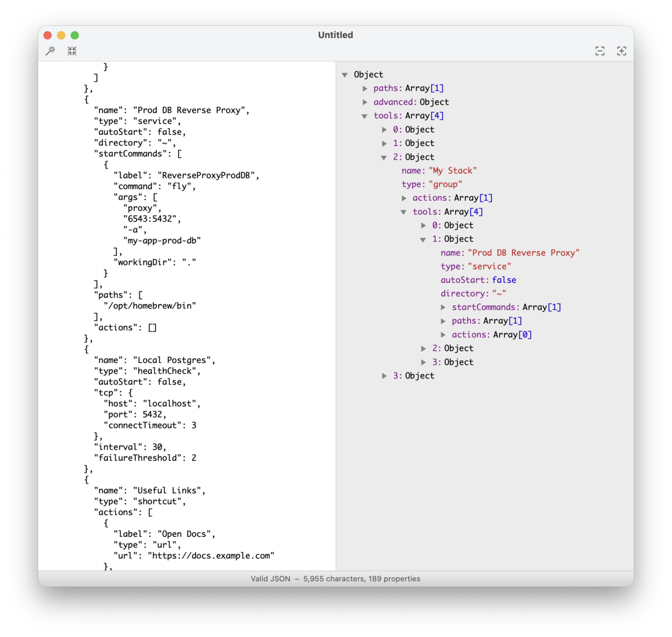Click the collapse-all tree icon in toolbar
This screenshot has height=637, width=672.
click(x=600, y=51)
